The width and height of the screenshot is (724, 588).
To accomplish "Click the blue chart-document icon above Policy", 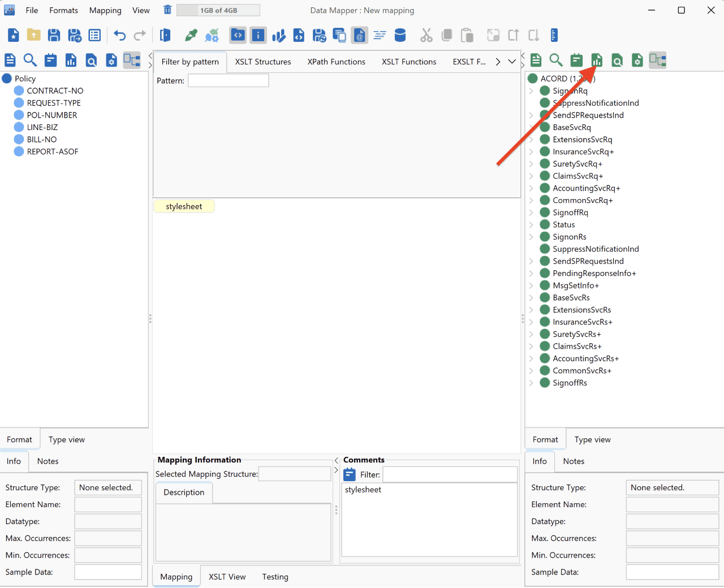I will [x=71, y=60].
